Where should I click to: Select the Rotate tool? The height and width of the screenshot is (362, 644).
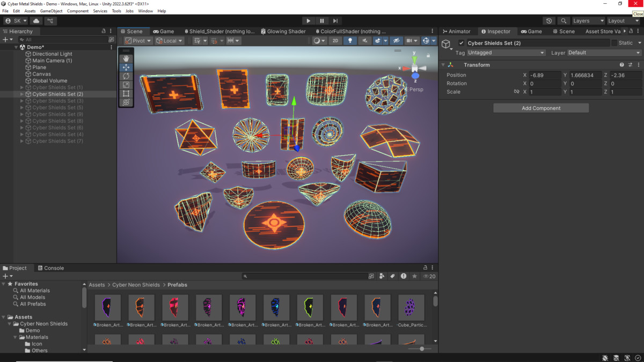pyautogui.click(x=126, y=76)
